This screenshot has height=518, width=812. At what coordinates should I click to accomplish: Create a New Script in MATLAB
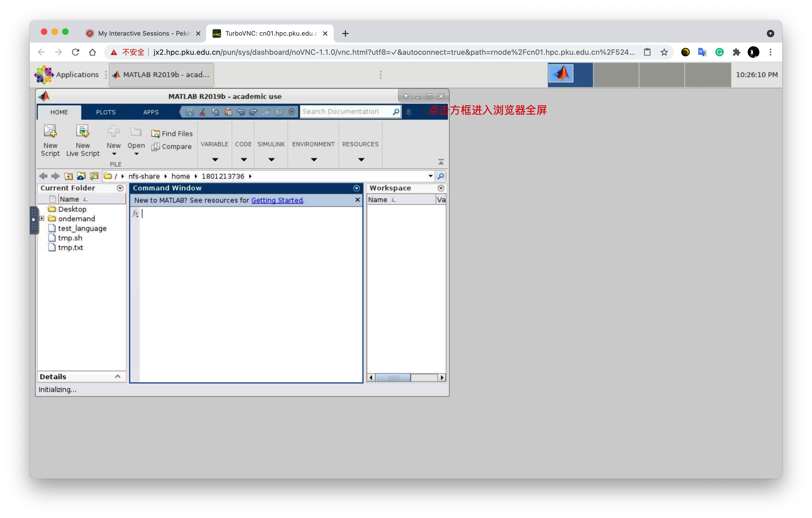click(50, 140)
